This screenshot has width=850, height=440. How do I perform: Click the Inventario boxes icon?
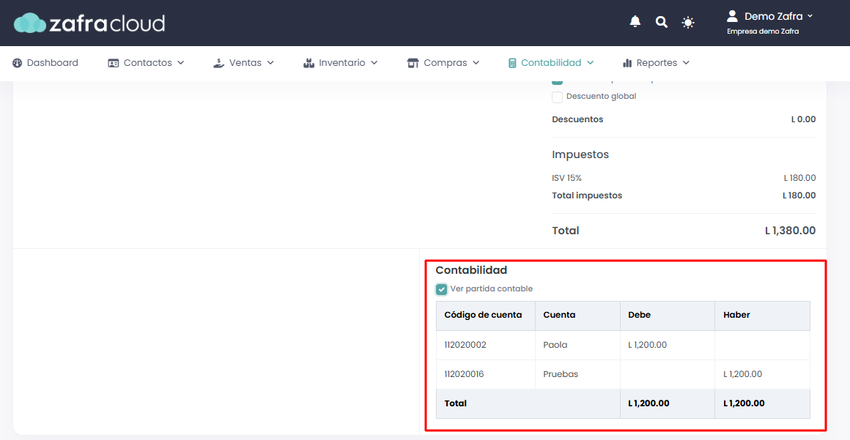coord(308,63)
